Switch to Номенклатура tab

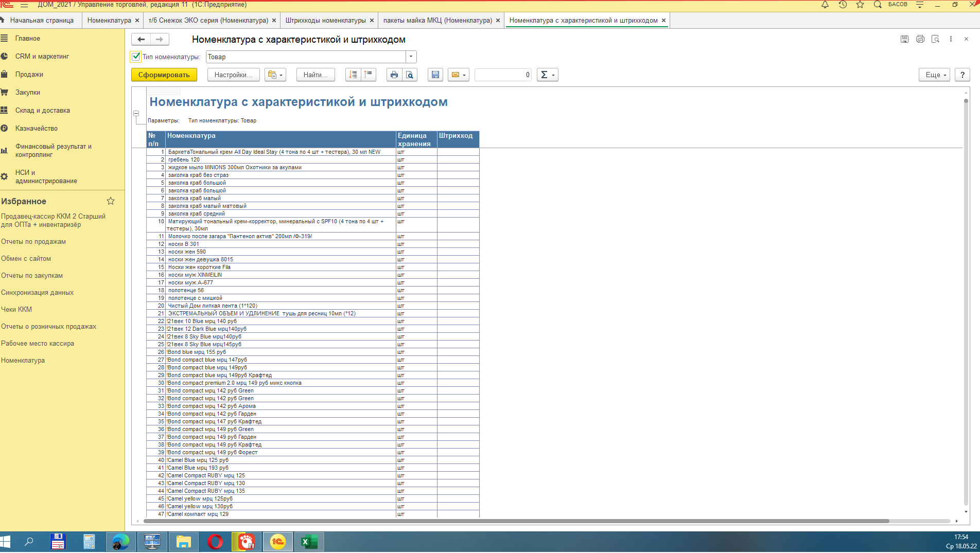109,21
